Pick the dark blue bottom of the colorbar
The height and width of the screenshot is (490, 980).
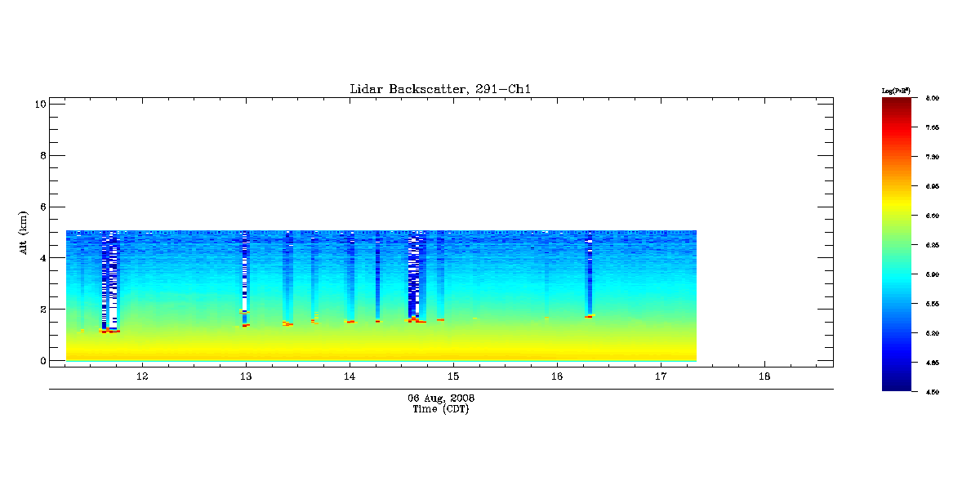(x=896, y=384)
